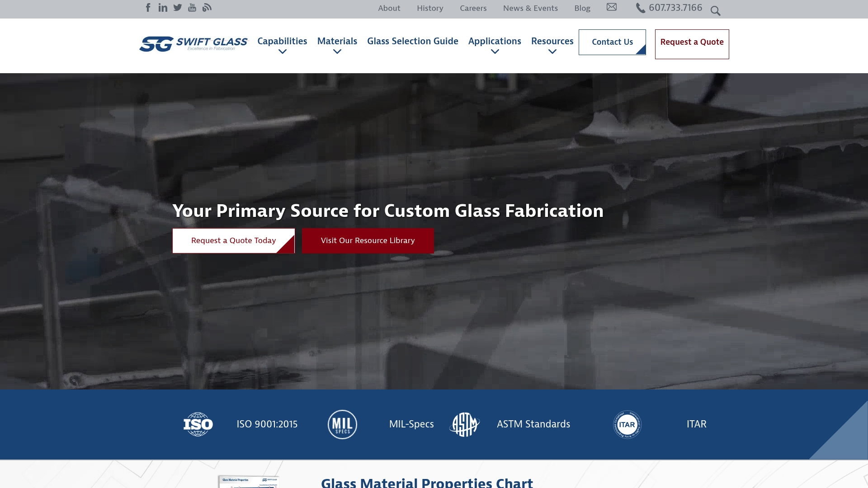Select the ITAR text label
Image resolution: width=868 pixels, height=488 pixels.
pos(696,424)
